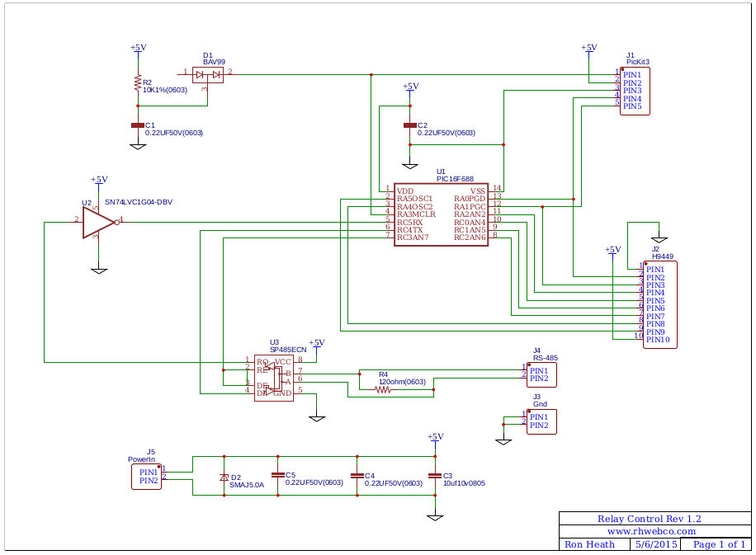Click the 5/6/2015 date field
Viewport: 756px width, 555px height.
pyautogui.click(x=655, y=544)
